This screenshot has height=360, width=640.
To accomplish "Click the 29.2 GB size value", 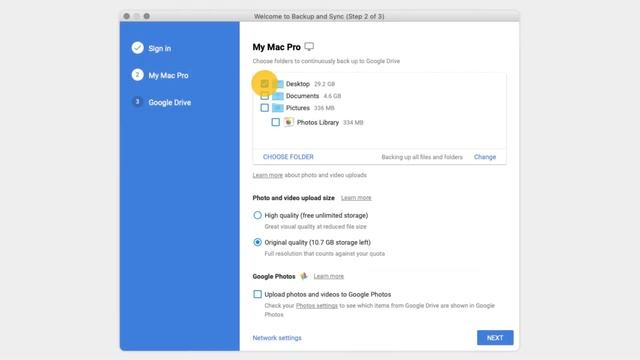I will tap(324, 84).
